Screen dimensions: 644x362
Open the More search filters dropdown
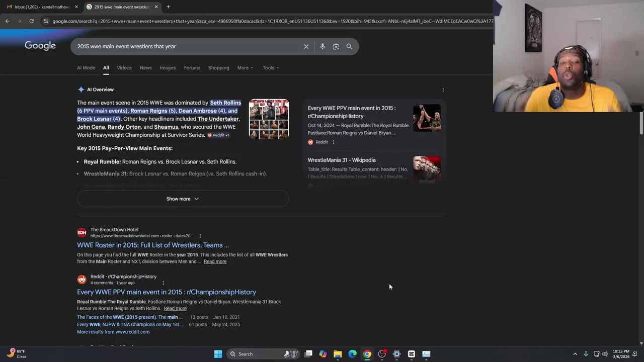click(245, 68)
